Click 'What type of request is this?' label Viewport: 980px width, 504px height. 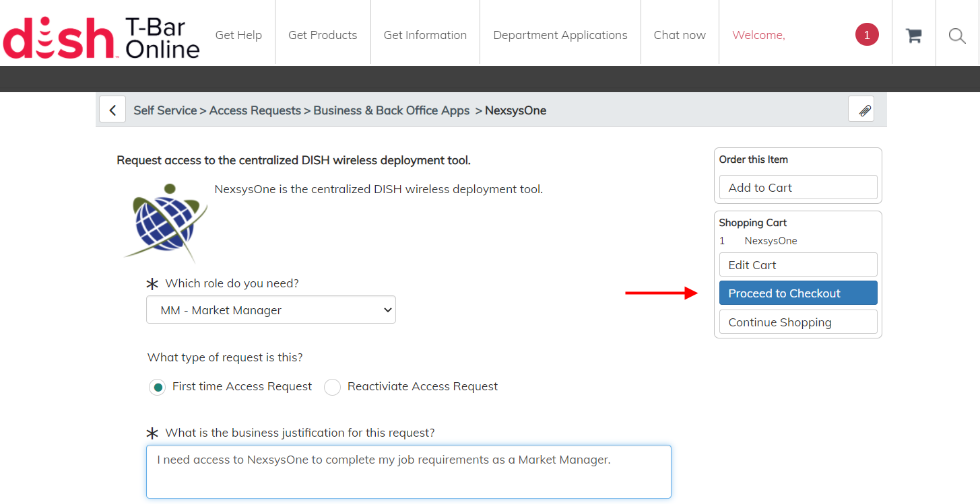click(x=225, y=357)
